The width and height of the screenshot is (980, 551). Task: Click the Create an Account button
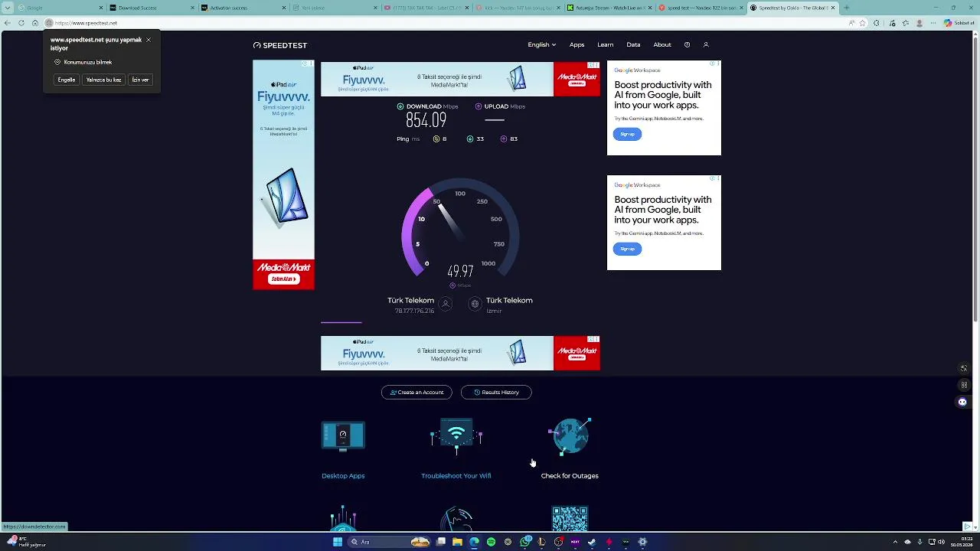[416, 392]
